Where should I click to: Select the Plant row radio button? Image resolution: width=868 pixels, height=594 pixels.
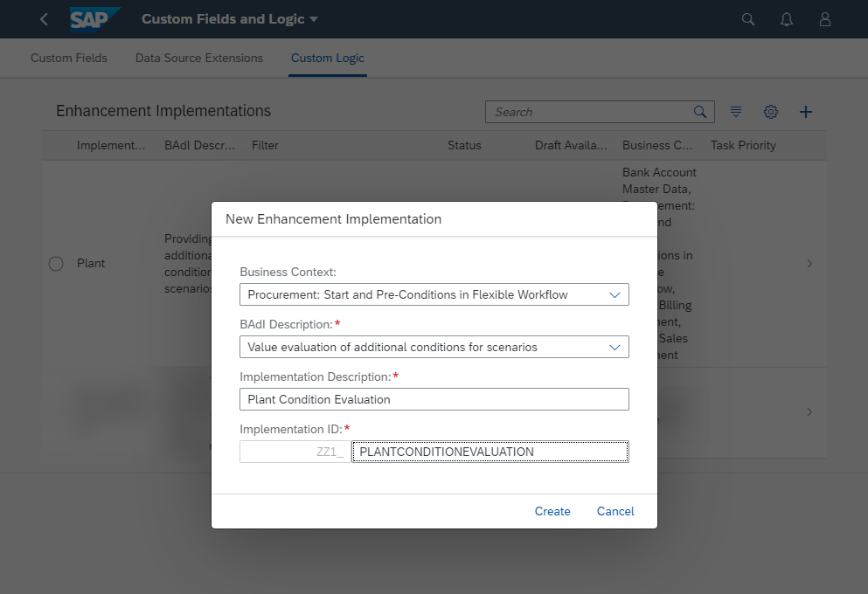(56, 264)
